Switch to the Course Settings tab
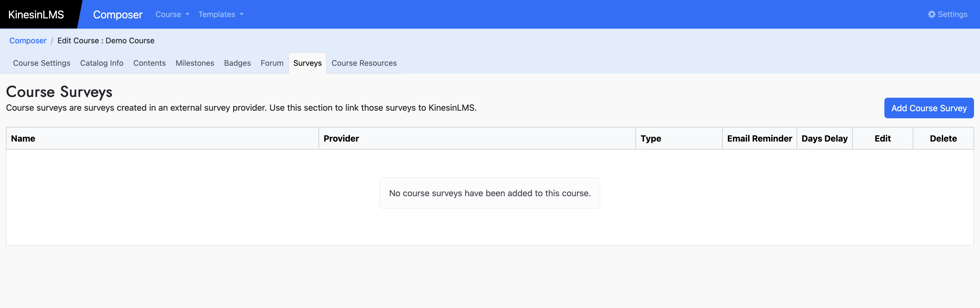 point(41,63)
